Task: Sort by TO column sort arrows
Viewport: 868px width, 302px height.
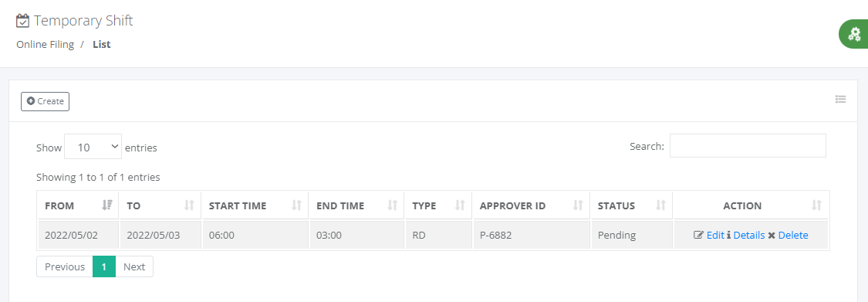Action: point(189,205)
